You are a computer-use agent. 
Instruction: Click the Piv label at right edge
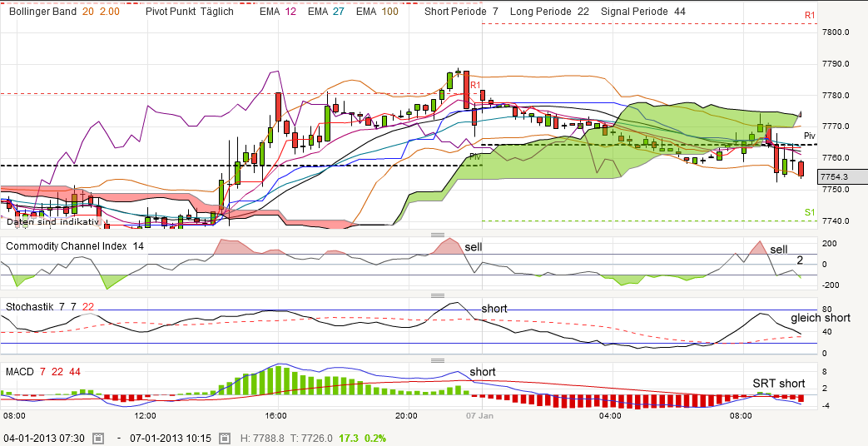point(809,135)
